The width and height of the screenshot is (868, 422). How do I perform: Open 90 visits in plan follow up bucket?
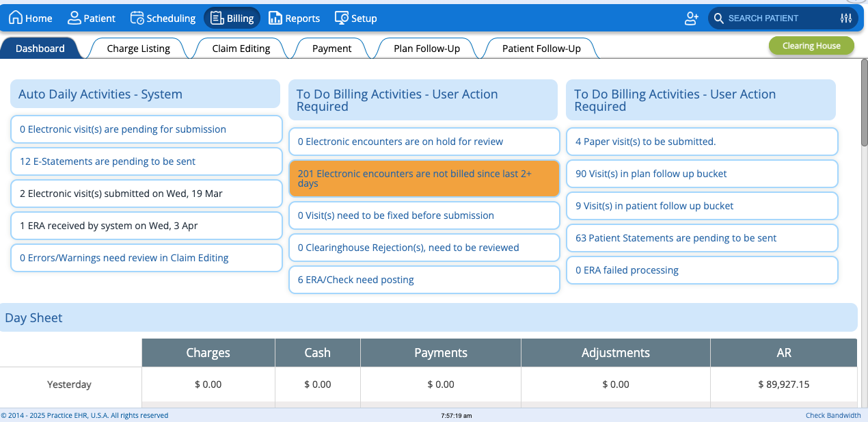coord(701,174)
